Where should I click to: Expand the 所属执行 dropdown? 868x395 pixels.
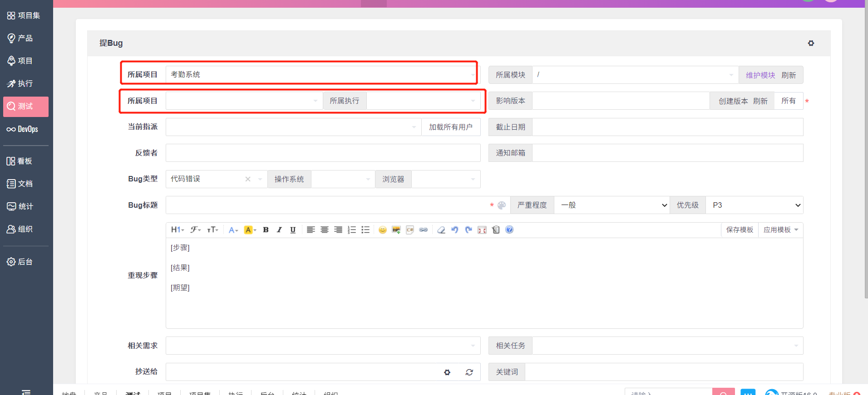pyautogui.click(x=473, y=101)
